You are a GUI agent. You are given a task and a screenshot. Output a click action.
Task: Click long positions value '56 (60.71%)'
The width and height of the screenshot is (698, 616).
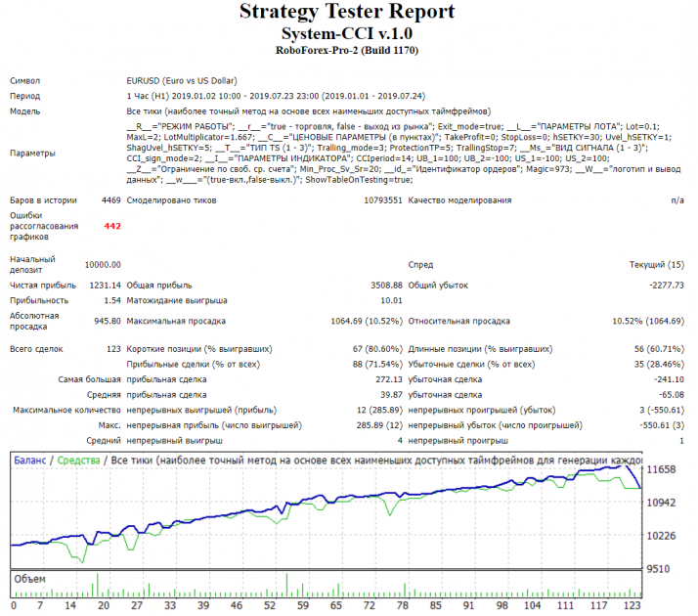659,349
